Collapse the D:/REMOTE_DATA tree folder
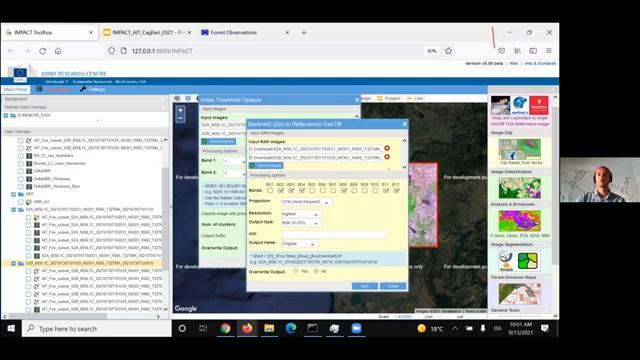 [x=6, y=116]
